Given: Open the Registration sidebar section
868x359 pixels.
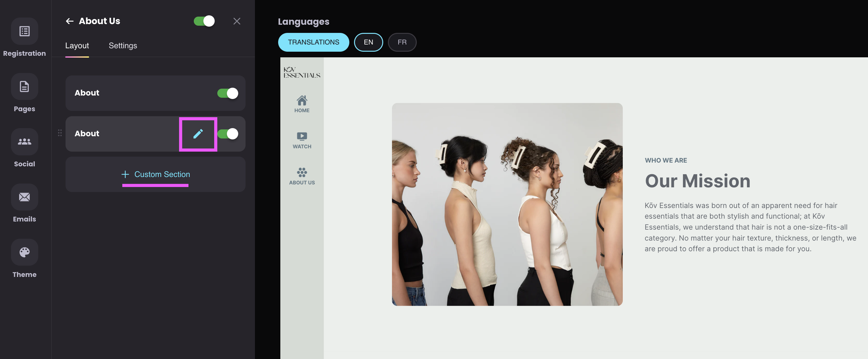Looking at the screenshot, I should coord(24,37).
